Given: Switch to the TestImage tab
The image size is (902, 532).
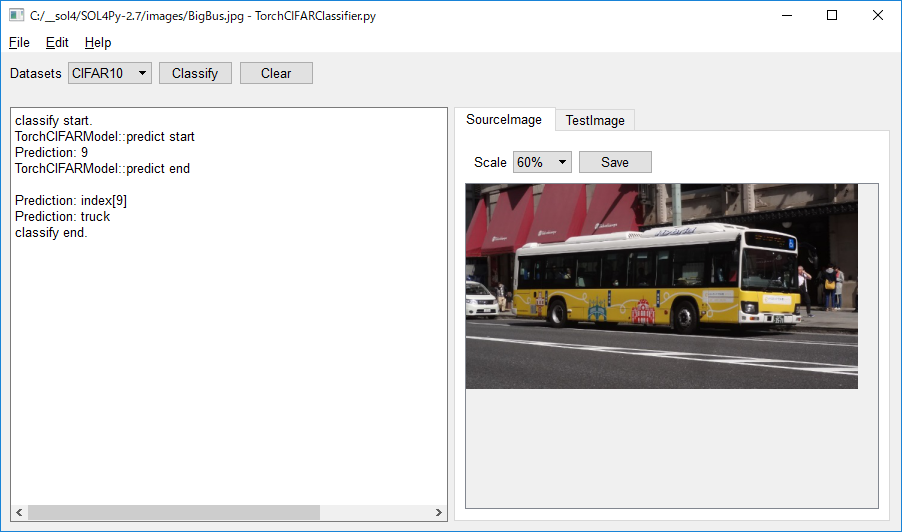Looking at the screenshot, I should pyautogui.click(x=595, y=120).
